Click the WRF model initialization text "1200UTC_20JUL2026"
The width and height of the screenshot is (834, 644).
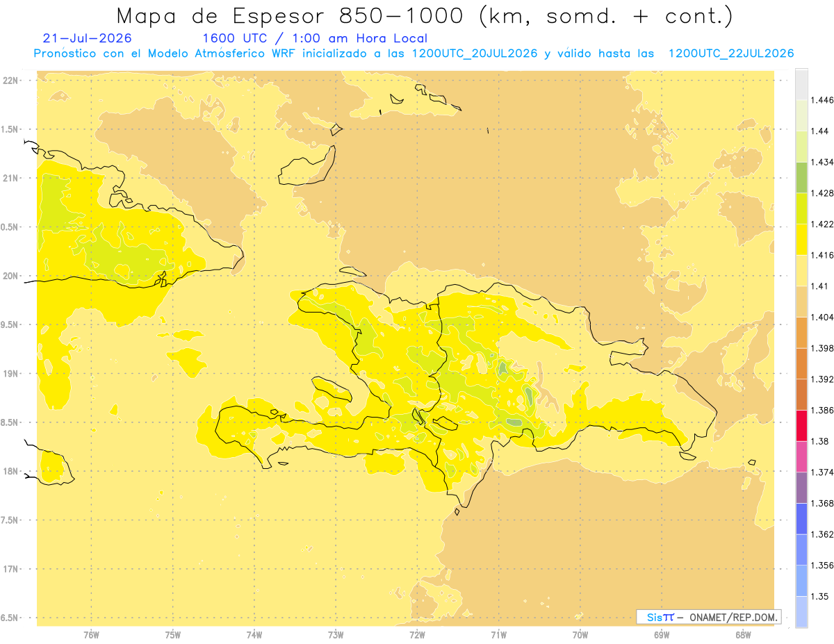(x=475, y=53)
